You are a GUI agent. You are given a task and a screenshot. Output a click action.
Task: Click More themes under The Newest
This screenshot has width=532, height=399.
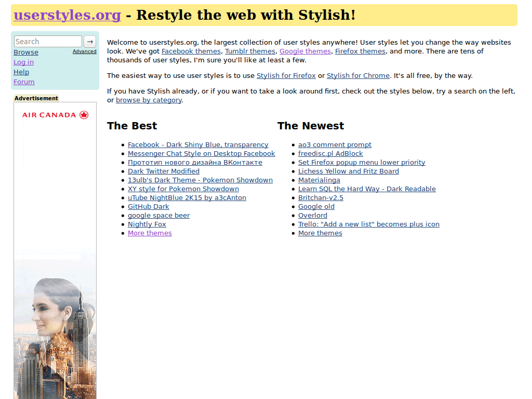pyautogui.click(x=320, y=233)
